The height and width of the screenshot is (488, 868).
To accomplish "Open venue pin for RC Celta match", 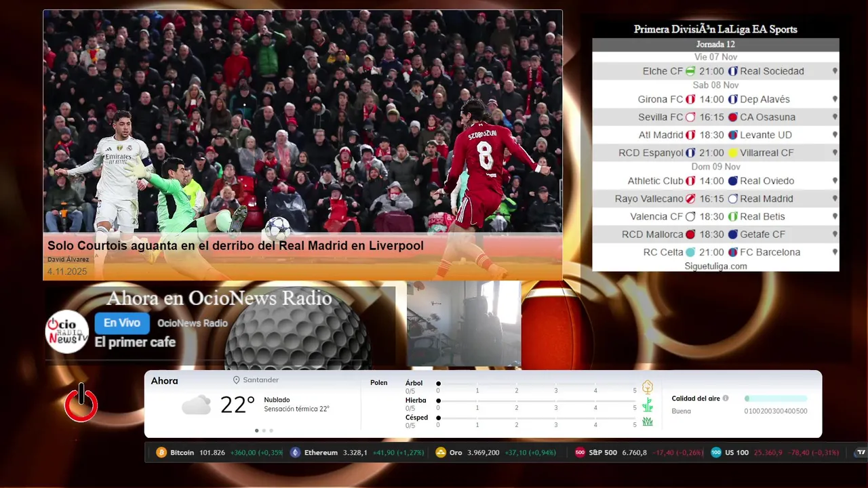I will pos(835,252).
